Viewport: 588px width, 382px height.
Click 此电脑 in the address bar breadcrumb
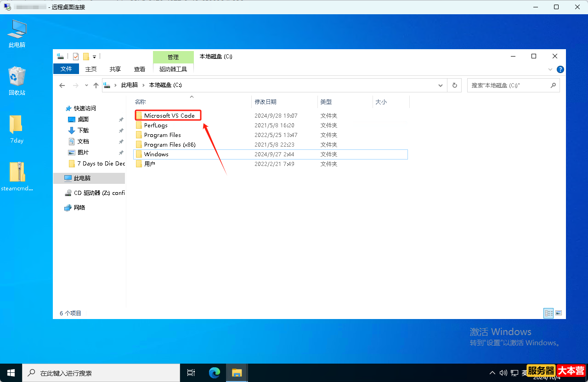coord(129,86)
